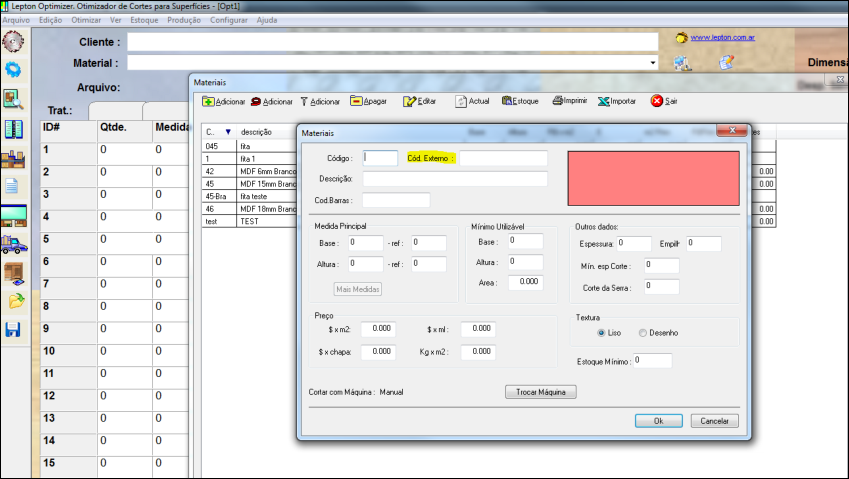Click the saw blade icon in sidebar
This screenshot has width=849, height=479.
click(13, 42)
